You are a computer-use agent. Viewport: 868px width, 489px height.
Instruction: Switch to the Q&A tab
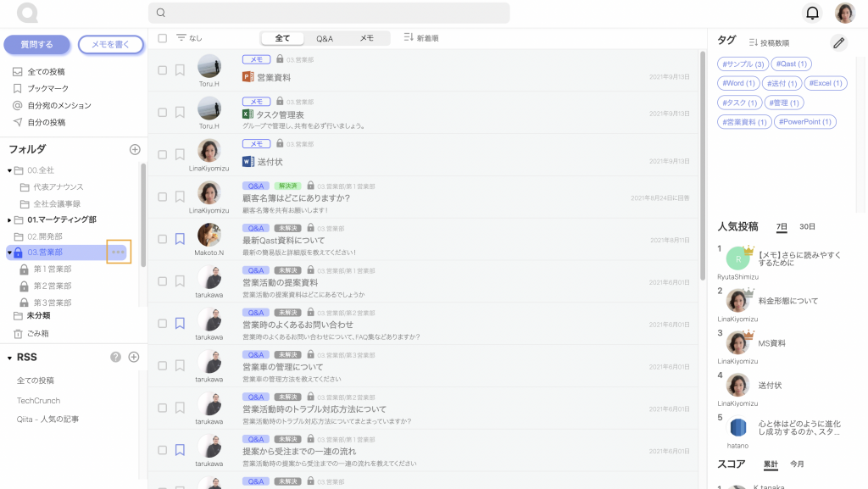325,38
